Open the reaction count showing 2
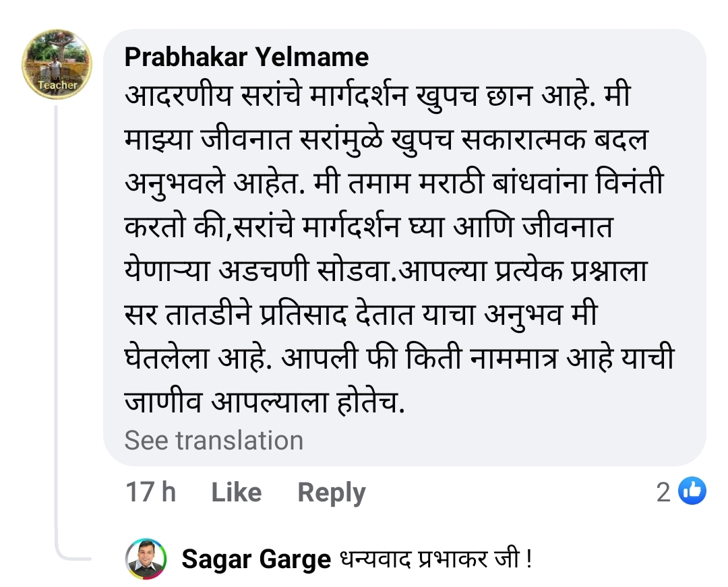Image resolution: width=728 pixels, height=587 pixels. click(664, 493)
